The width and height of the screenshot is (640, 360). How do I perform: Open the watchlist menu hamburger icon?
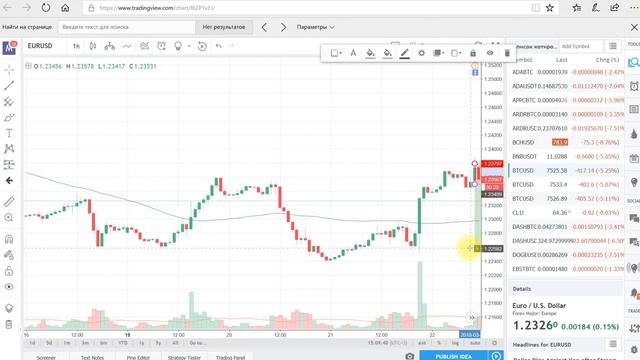(x=613, y=46)
